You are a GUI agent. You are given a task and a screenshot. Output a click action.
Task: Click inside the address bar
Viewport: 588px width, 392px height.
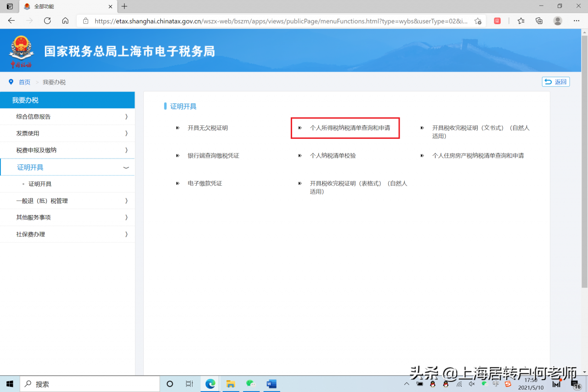click(x=276, y=21)
